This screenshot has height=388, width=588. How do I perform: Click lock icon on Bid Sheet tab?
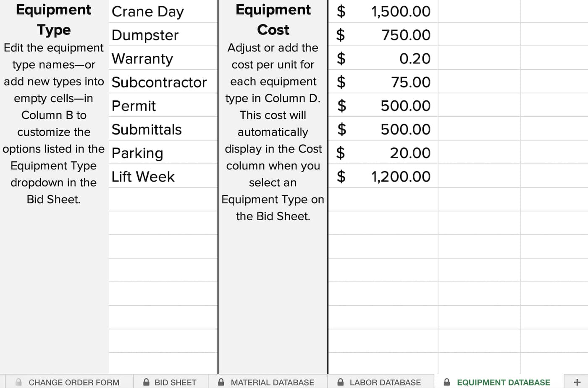(x=146, y=382)
